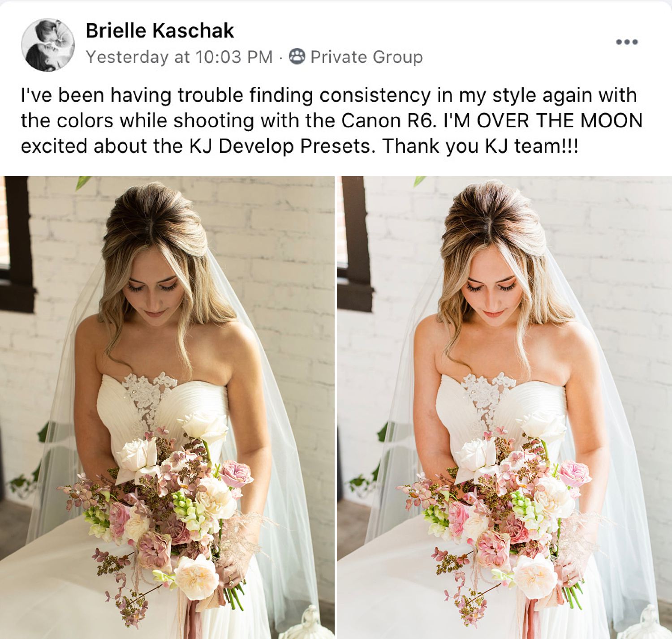
Task: Click the Yesterday at 10:03 PM timestamp
Action: point(179,57)
